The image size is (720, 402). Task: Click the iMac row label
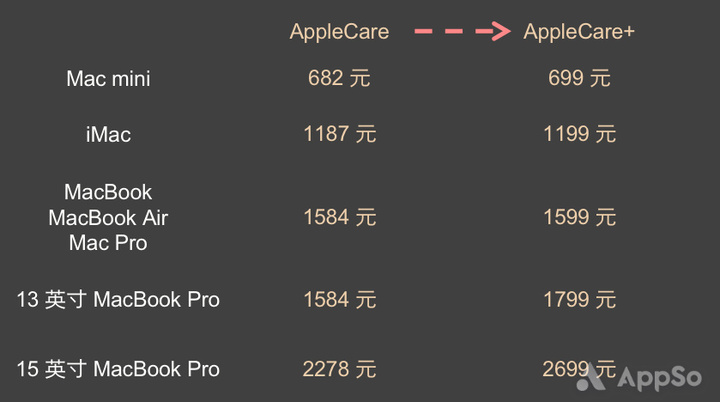[108, 135]
